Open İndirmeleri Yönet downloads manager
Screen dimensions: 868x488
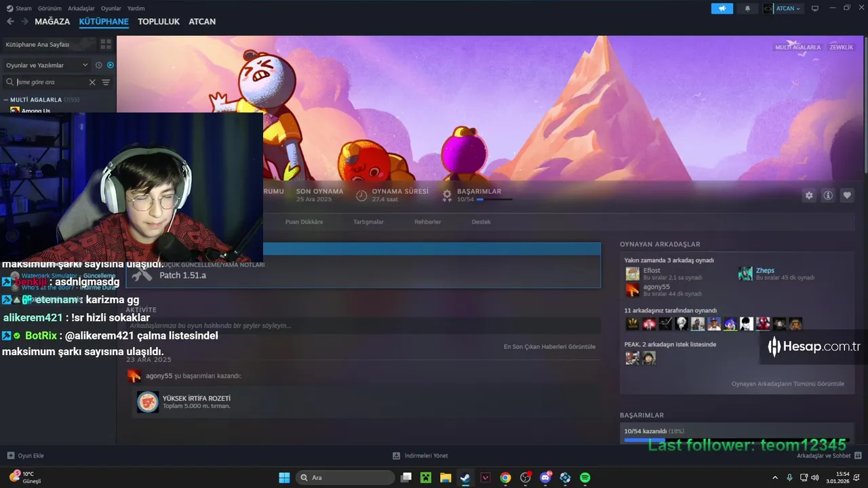tap(420, 455)
